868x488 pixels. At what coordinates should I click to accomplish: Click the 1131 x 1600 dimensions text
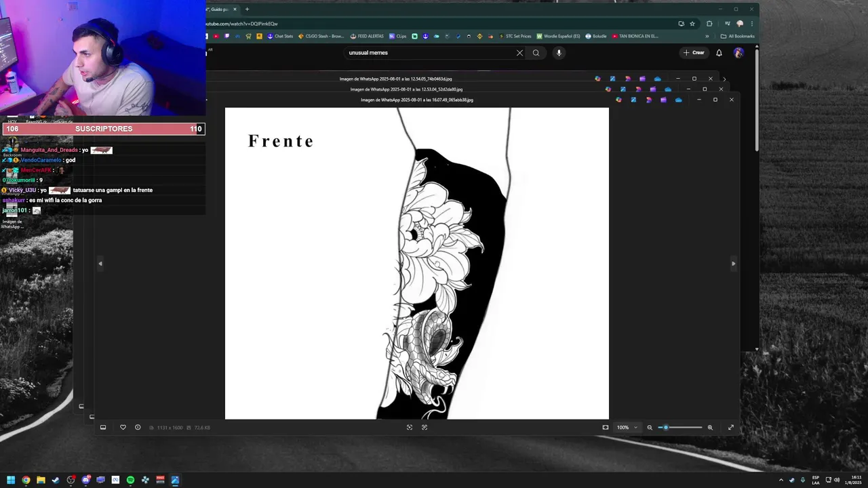point(170,428)
